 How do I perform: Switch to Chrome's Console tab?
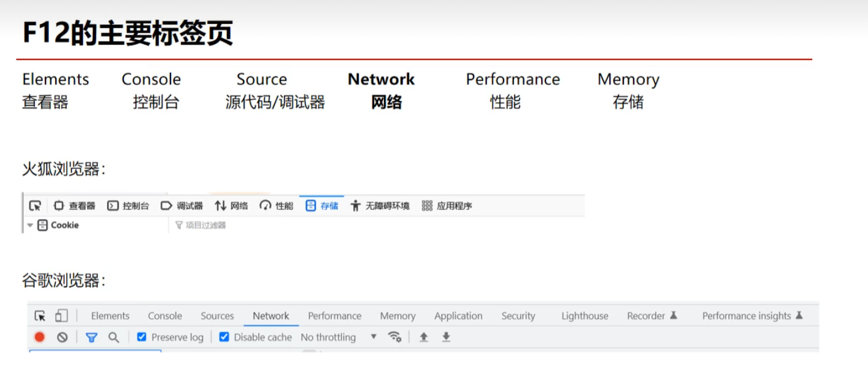pos(164,316)
